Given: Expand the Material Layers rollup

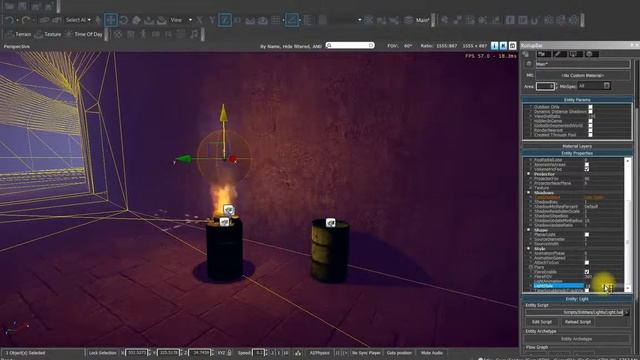Looking at the screenshot, I should [577, 146].
